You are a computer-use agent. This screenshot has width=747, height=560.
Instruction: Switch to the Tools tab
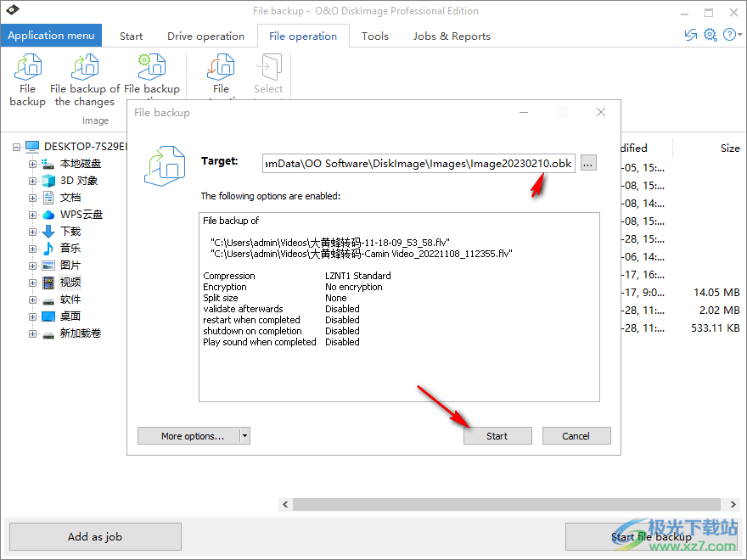(374, 36)
